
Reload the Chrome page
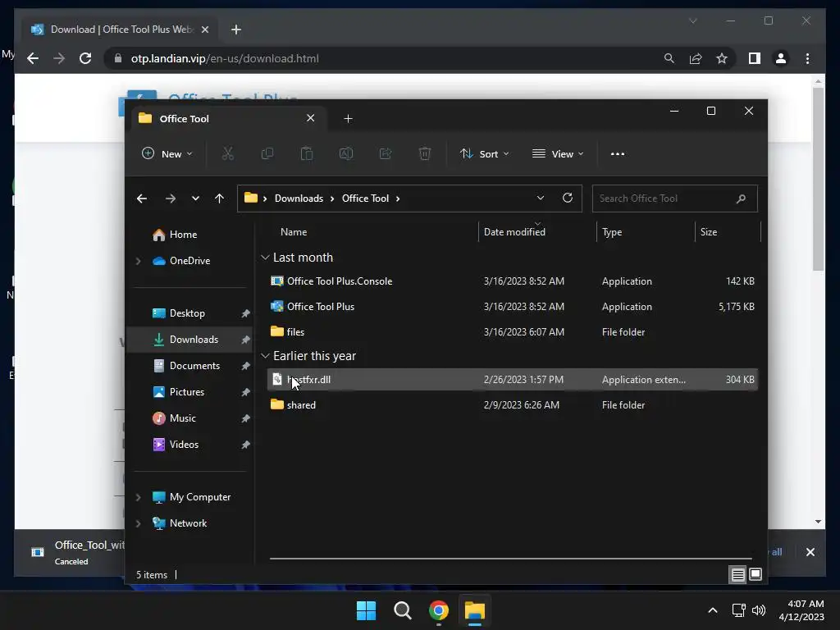click(x=85, y=58)
